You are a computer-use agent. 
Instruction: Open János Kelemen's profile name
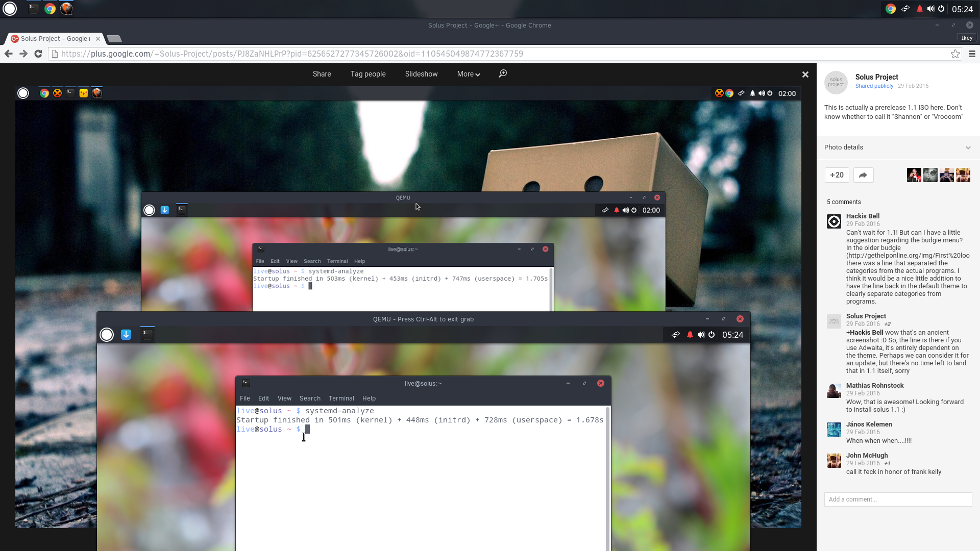pyautogui.click(x=869, y=424)
